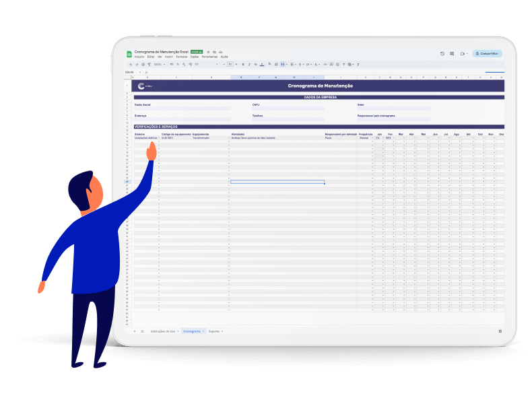Click the XLSX file format badge
532x404 pixels.
click(197, 52)
